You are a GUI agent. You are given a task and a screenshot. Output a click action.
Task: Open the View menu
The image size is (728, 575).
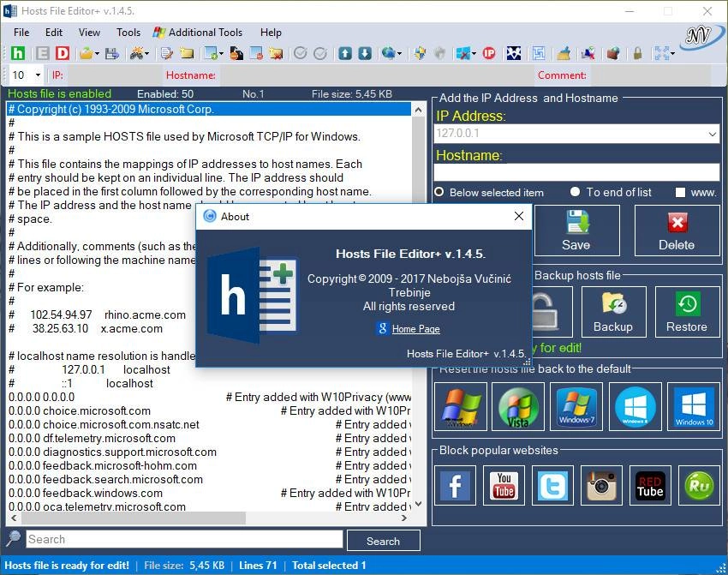(x=89, y=32)
